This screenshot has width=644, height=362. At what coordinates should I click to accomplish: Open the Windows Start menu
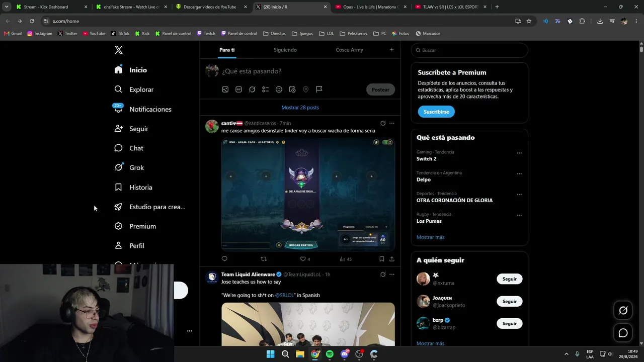pyautogui.click(x=270, y=354)
